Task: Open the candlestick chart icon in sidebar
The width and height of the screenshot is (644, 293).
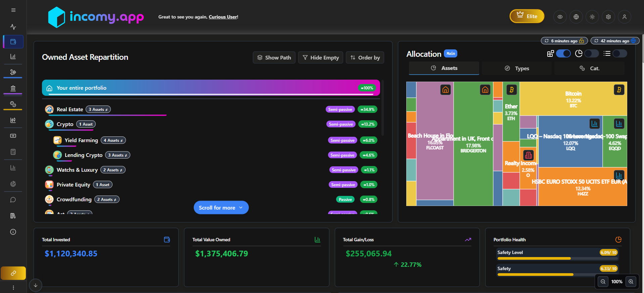Action: (13, 120)
